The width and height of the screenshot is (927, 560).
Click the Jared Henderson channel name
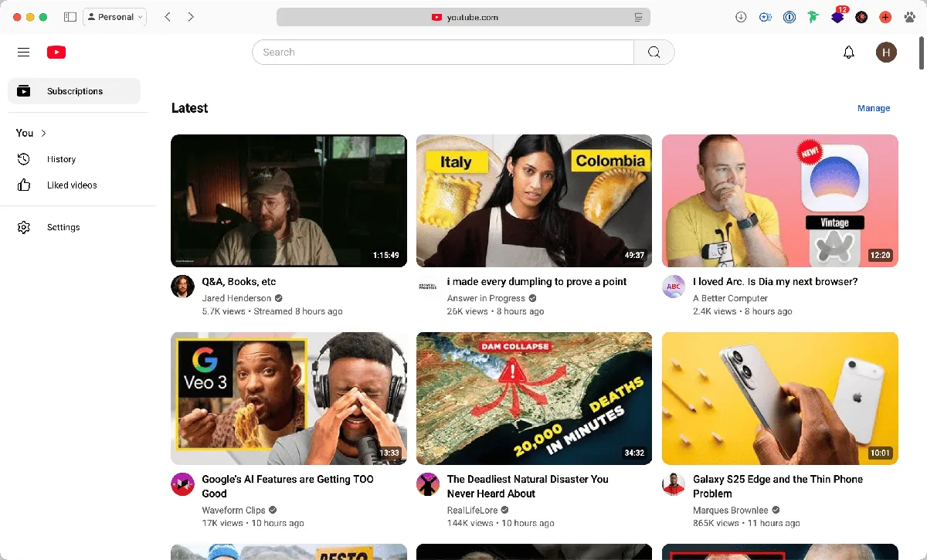pyautogui.click(x=236, y=298)
